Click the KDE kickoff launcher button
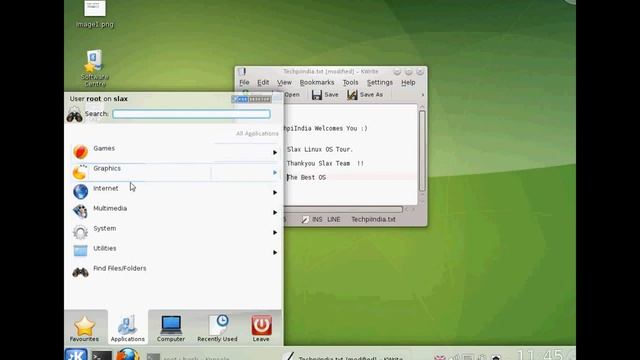This screenshot has width=640, height=360. [x=76, y=354]
